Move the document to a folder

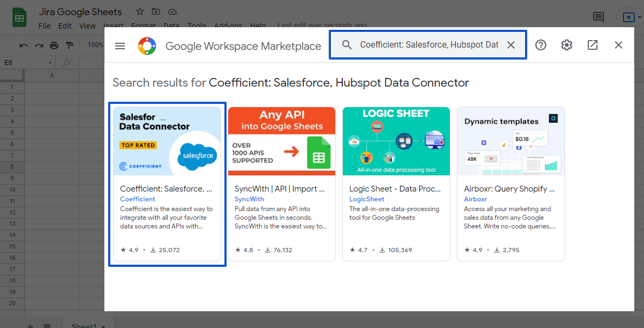point(156,11)
